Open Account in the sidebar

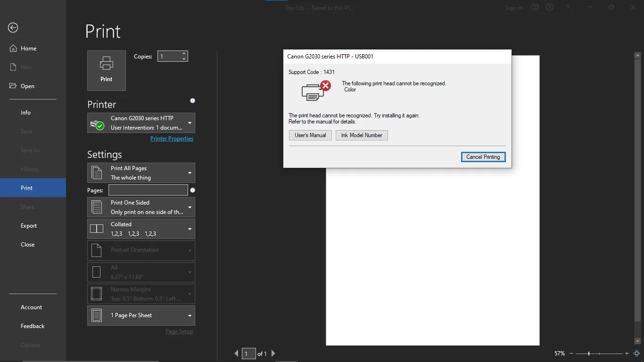coord(33,307)
